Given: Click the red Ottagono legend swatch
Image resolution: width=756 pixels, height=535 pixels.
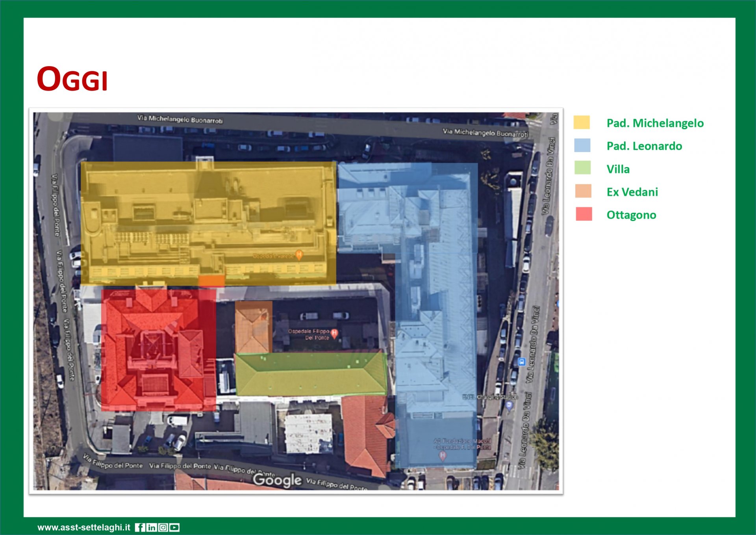Looking at the screenshot, I should coord(584,214).
